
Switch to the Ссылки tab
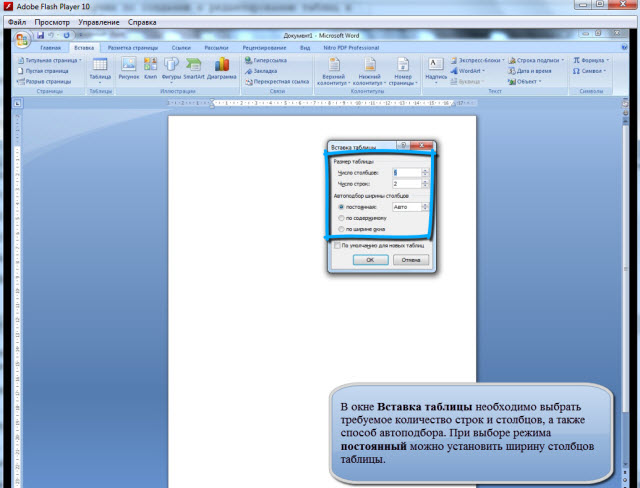(x=181, y=48)
